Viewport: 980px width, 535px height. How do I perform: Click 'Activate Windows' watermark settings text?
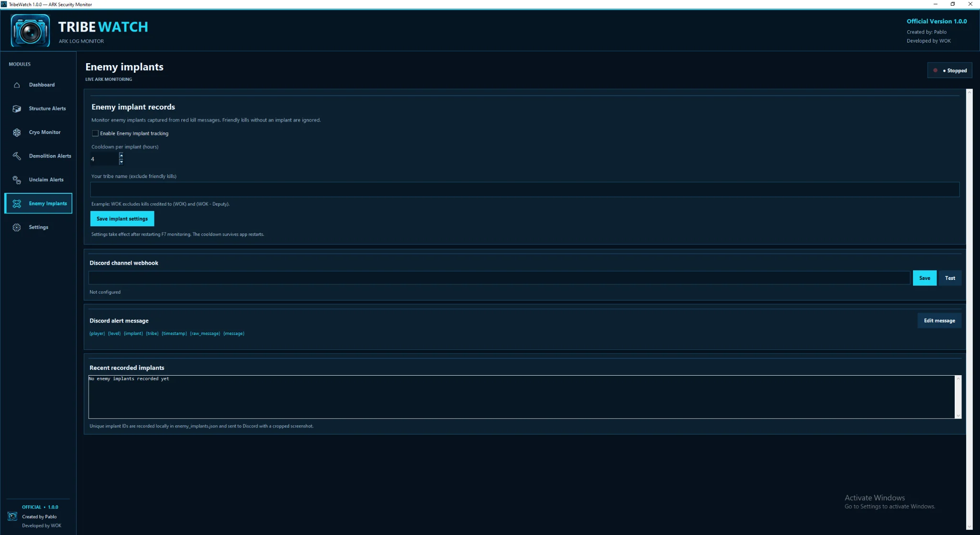890,506
